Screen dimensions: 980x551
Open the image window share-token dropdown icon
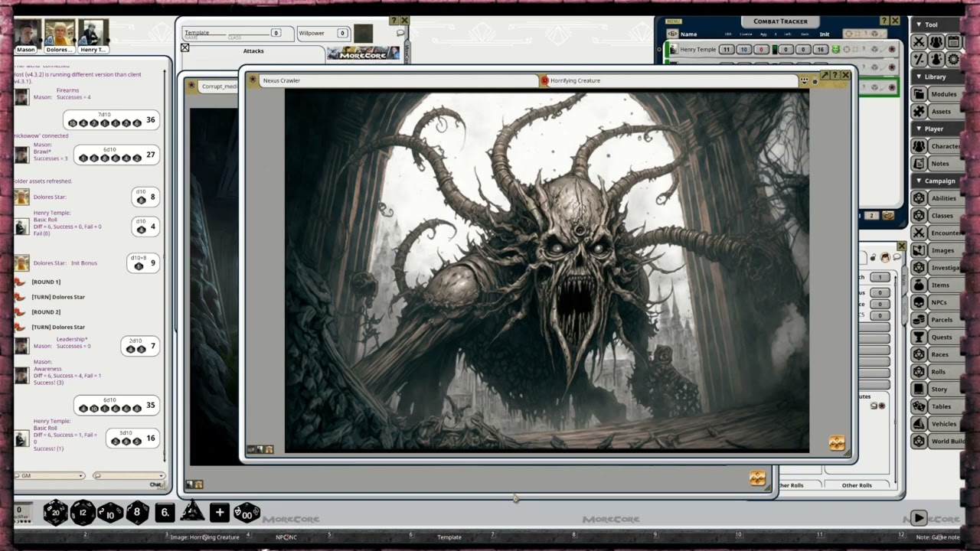coord(805,80)
